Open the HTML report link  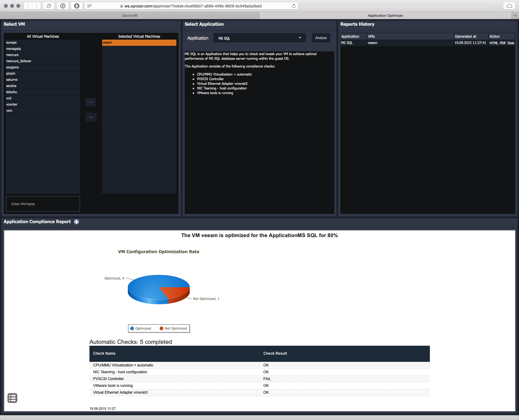pos(494,43)
